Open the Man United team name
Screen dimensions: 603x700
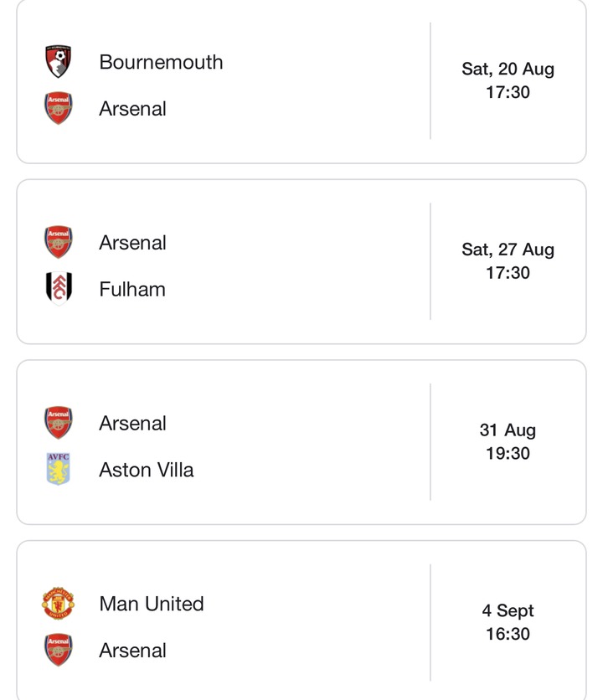(152, 604)
